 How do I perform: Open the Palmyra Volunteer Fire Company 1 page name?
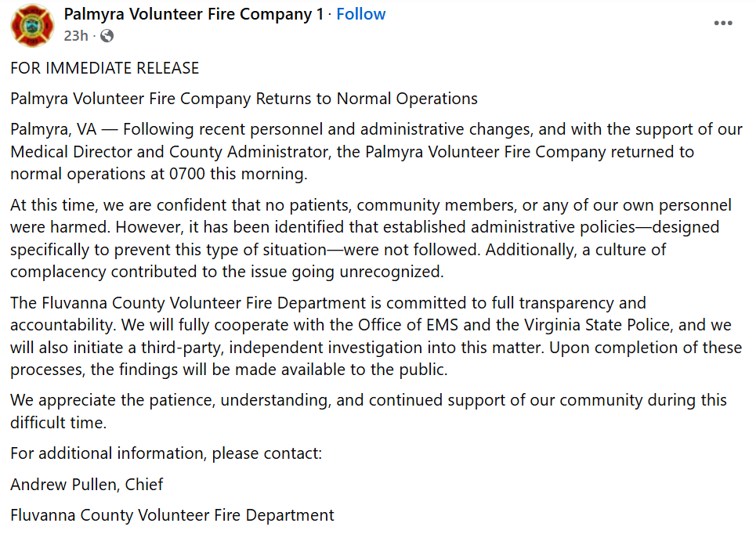[194, 14]
